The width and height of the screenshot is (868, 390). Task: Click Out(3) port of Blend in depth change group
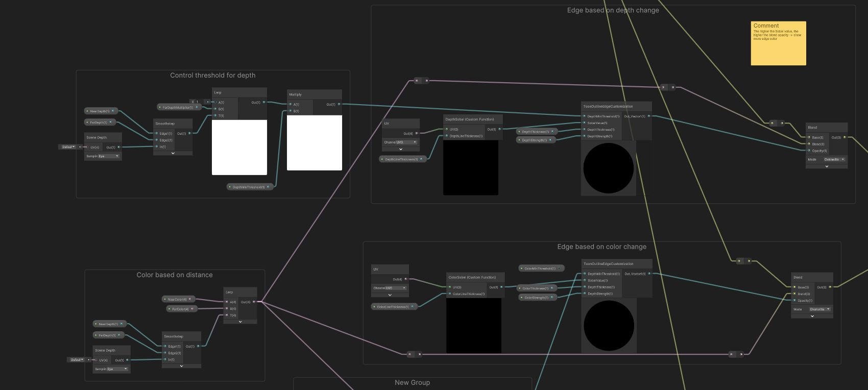click(845, 137)
